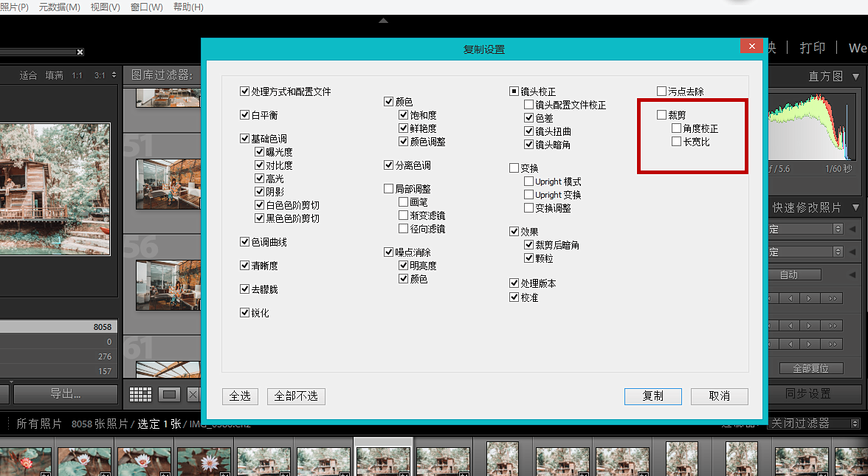Switch to grid view icon
Viewport: 868px width, 476px height.
pos(140,395)
